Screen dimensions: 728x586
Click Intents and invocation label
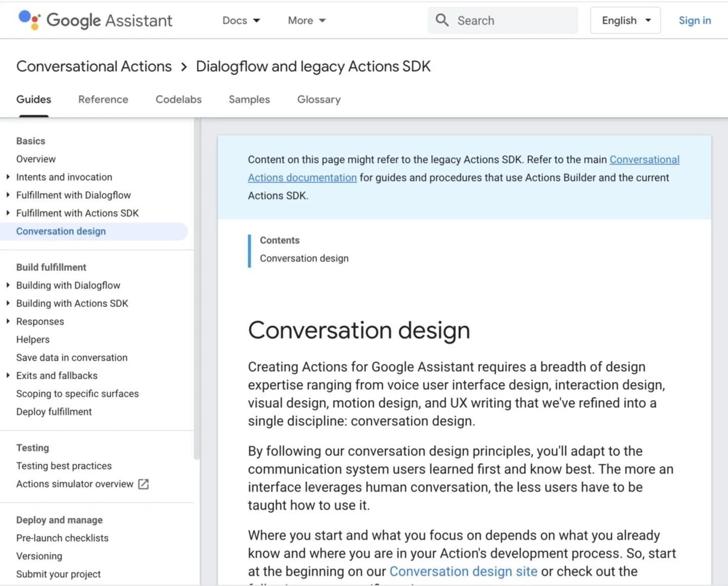tap(64, 177)
